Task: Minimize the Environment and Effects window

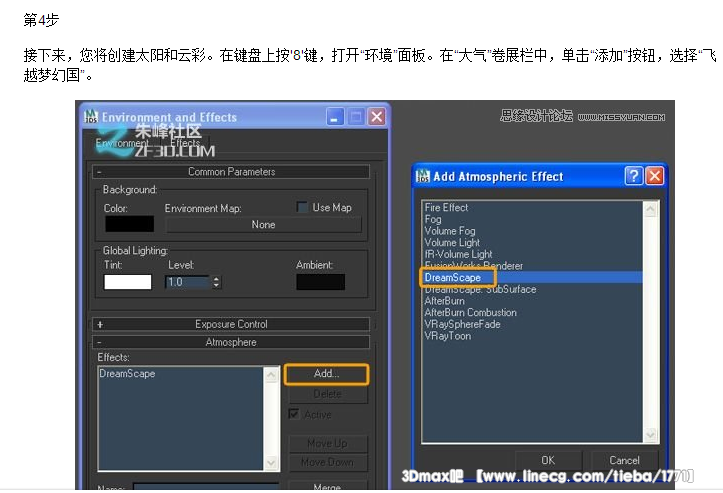Action: [335, 117]
